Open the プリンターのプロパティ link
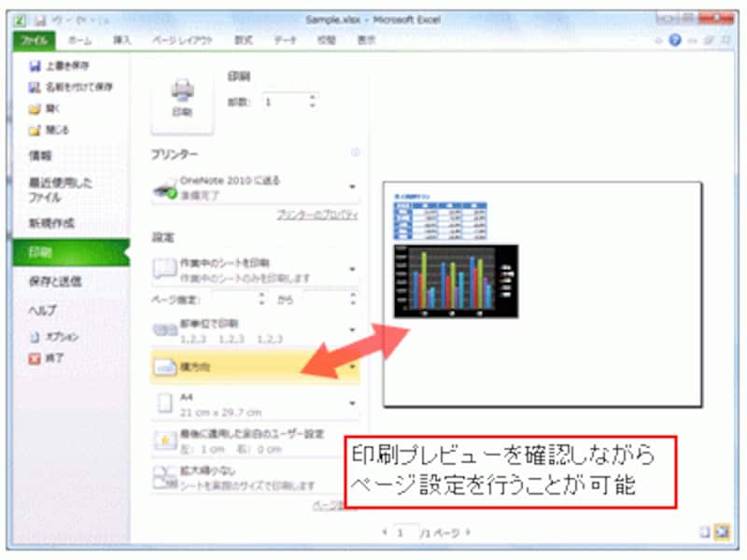This screenshot has width=747, height=560. 317,216
